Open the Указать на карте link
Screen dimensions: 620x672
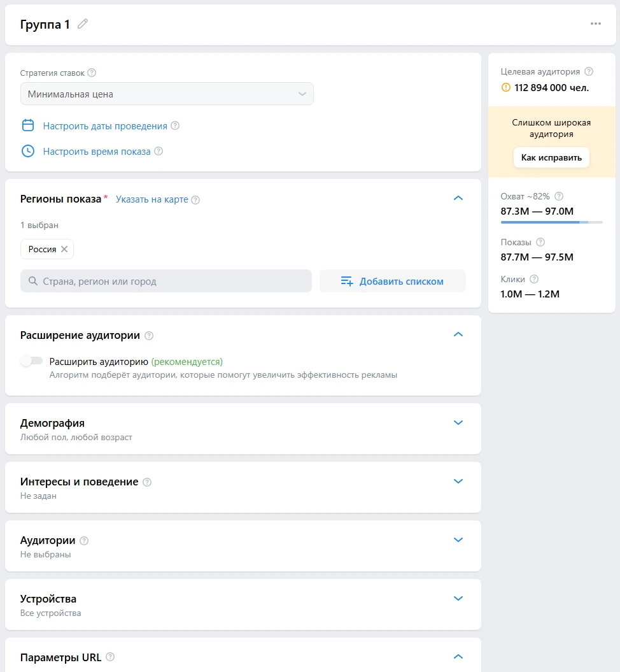click(152, 199)
